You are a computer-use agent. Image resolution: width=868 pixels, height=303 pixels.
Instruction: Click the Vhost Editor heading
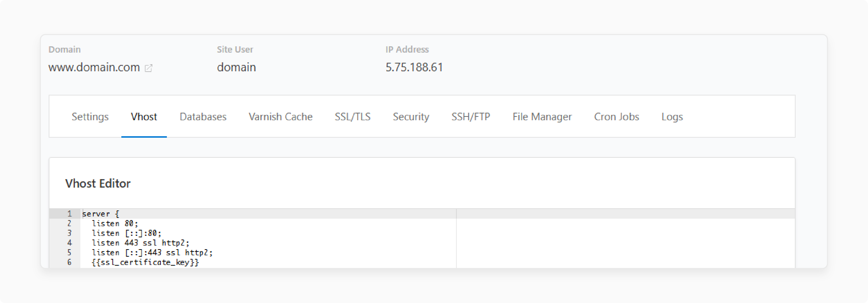[98, 183]
